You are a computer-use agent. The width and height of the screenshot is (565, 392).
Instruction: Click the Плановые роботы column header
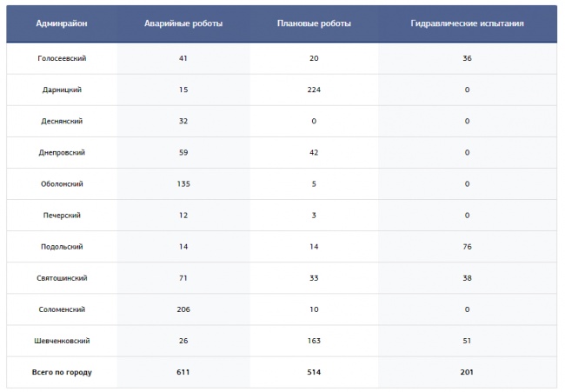tap(314, 23)
